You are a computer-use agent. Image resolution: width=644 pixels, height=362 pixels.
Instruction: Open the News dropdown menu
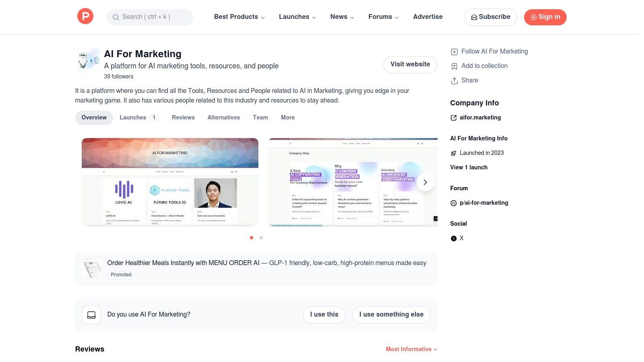coord(342,17)
